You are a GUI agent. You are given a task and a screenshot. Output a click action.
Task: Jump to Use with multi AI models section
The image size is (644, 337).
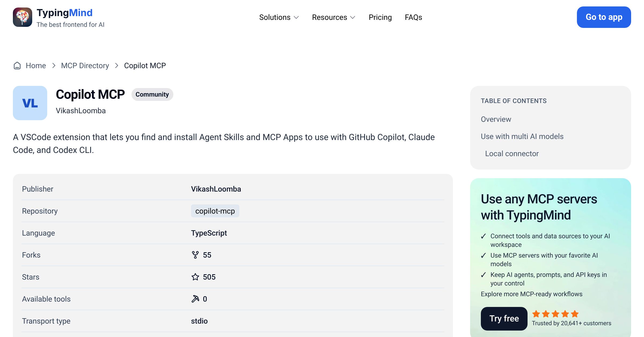522,136
